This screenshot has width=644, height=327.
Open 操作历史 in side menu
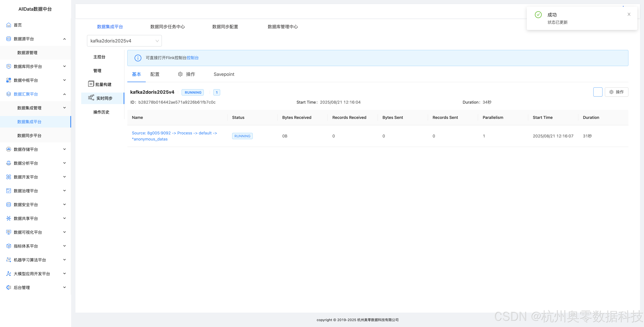(101, 112)
